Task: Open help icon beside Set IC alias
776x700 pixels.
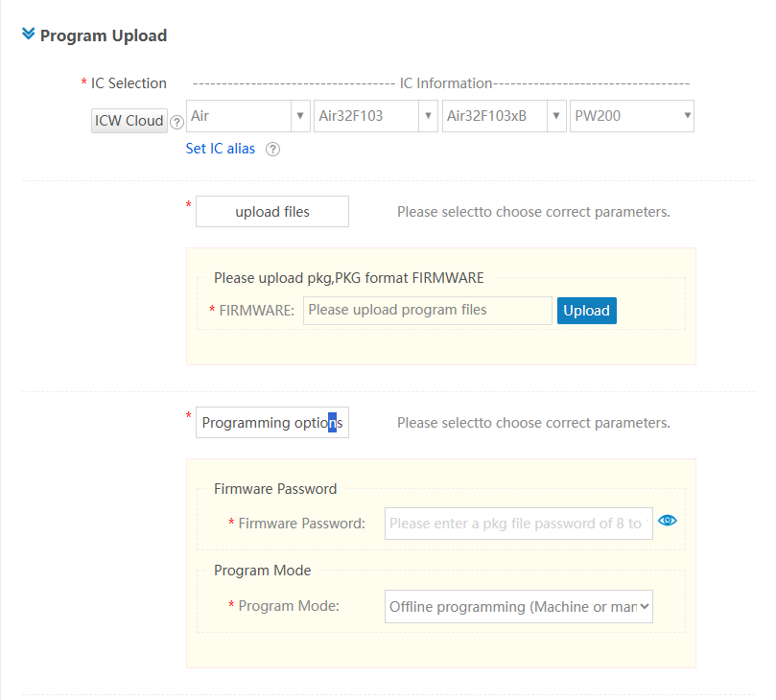Action: point(272,149)
